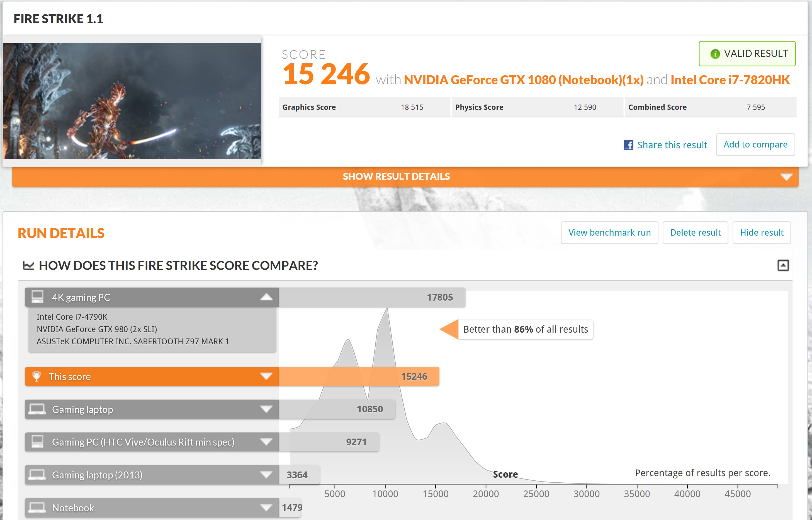The height and width of the screenshot is (520, 812).
Task: Click the FIRE STRIKE 1.1 title
Action: (59, 19)
